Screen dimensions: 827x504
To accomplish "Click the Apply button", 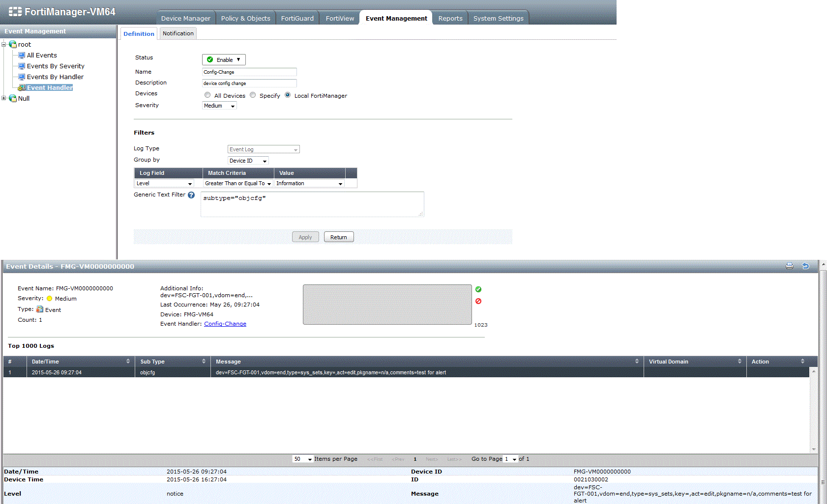I will 305,237.
